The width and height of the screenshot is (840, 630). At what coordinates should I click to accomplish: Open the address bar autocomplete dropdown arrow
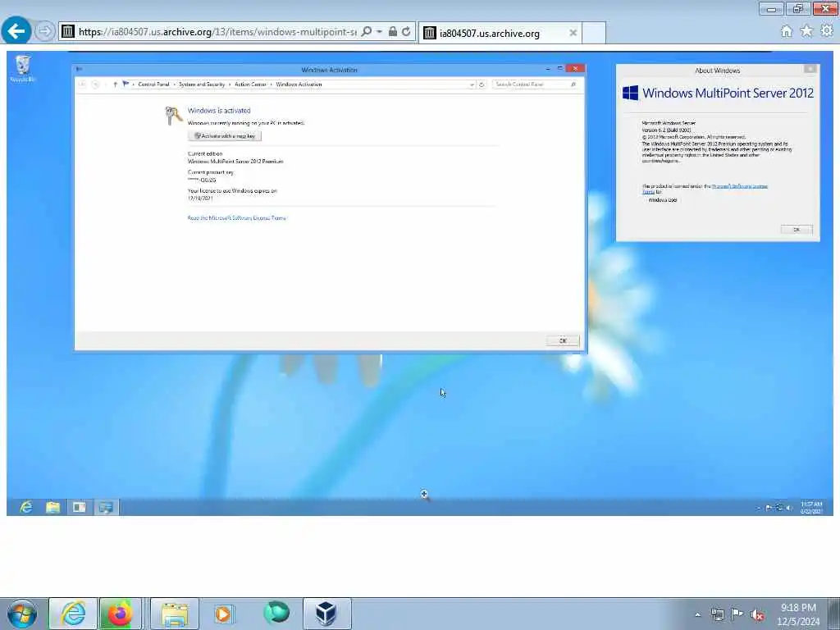click(379, 32)
